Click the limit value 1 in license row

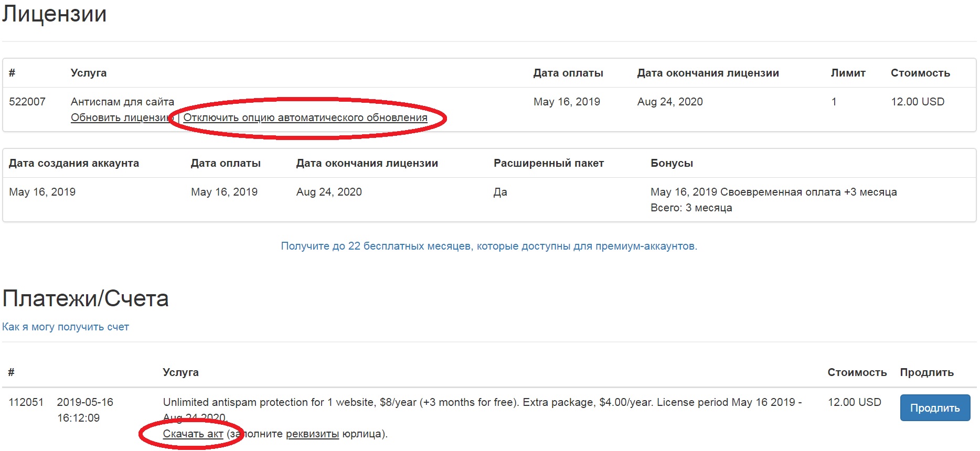[x=834, y=102]
